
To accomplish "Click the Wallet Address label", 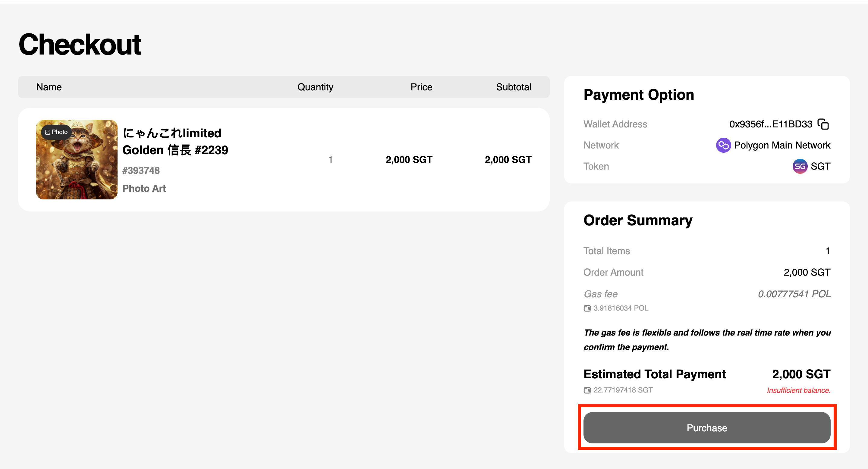I will tap(615, 124).
